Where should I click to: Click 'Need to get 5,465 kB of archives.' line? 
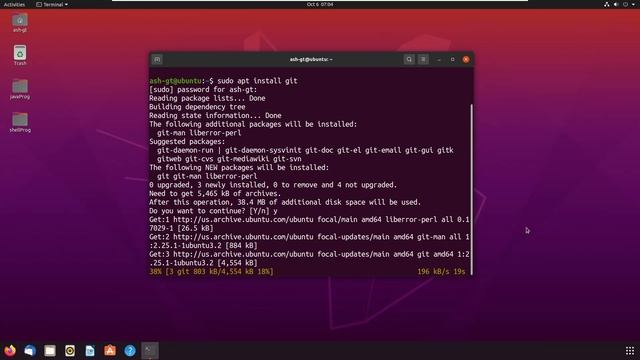215,193
